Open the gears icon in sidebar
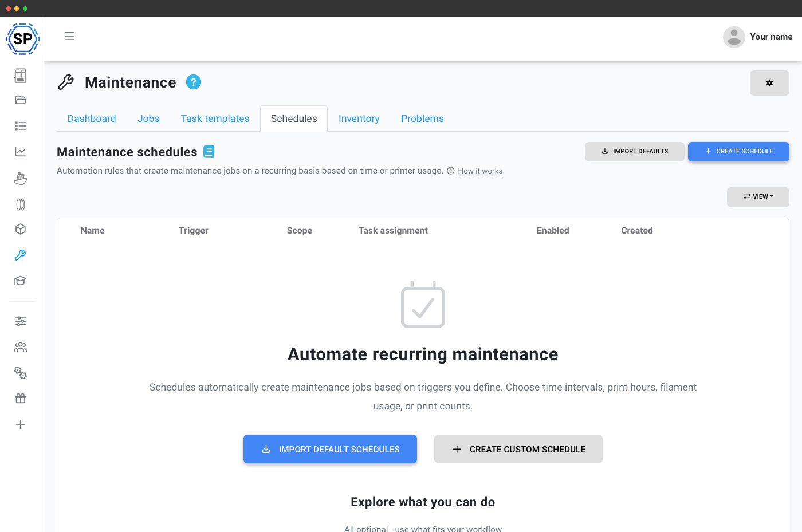 tap(21, 373)
